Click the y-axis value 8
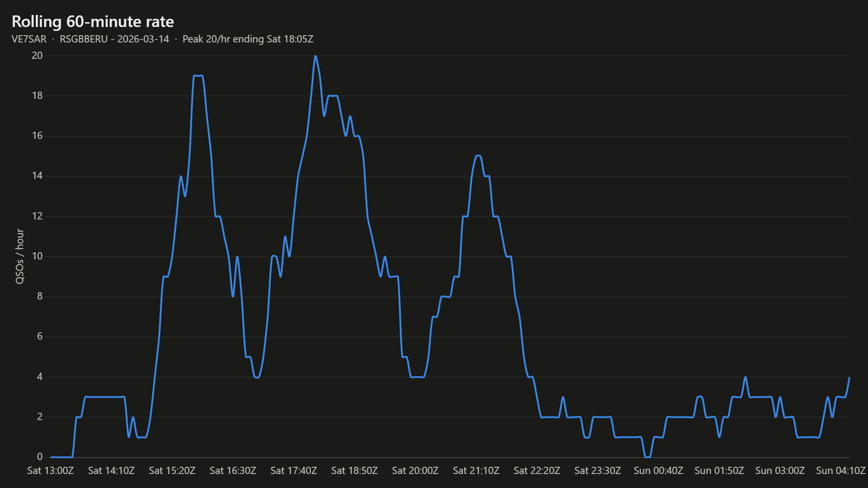 coord(40,296)
